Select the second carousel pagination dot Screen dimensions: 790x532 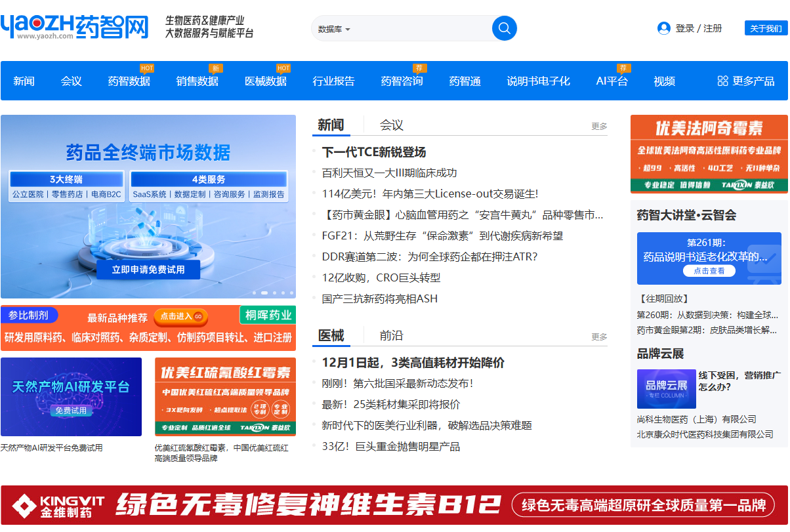coord(265,293)
